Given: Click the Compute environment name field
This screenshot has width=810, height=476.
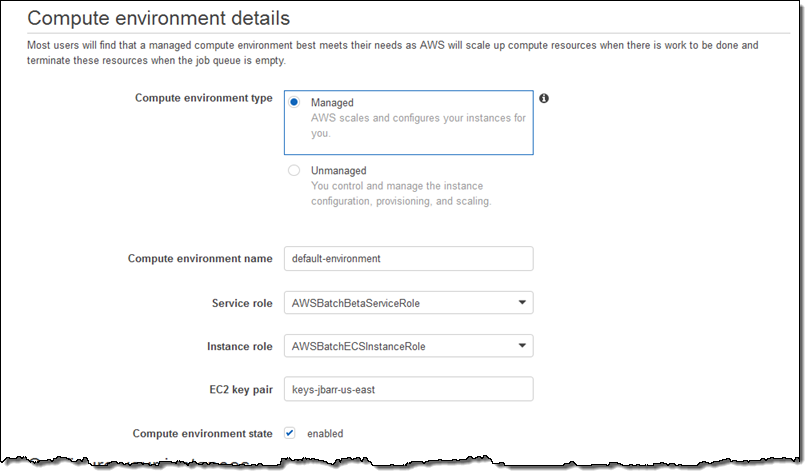Looking at the screenshot, I should (x=408, y=258).
